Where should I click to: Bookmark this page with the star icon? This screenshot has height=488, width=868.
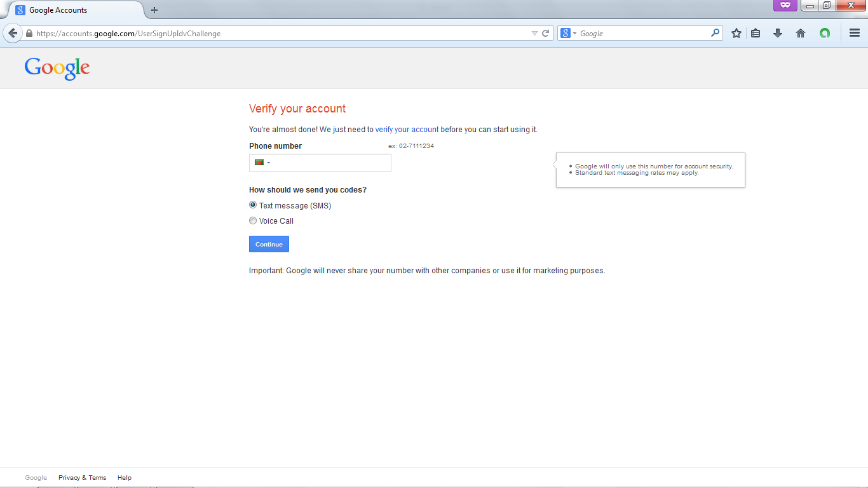pyautogui.click(x=736, y=33)
